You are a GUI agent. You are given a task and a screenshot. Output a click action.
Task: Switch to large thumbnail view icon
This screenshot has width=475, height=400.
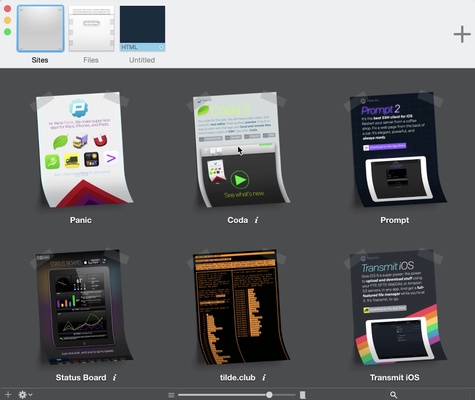click(303, 395)
